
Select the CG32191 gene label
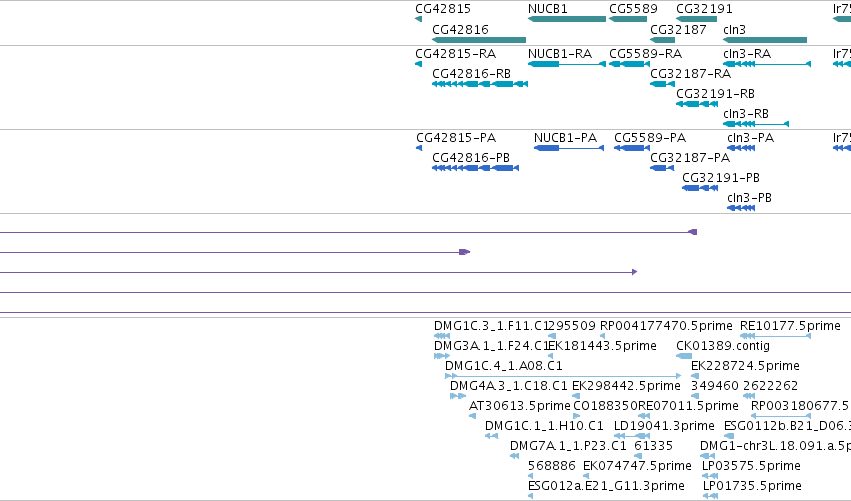pyautogui.click(x=704, y=9)
